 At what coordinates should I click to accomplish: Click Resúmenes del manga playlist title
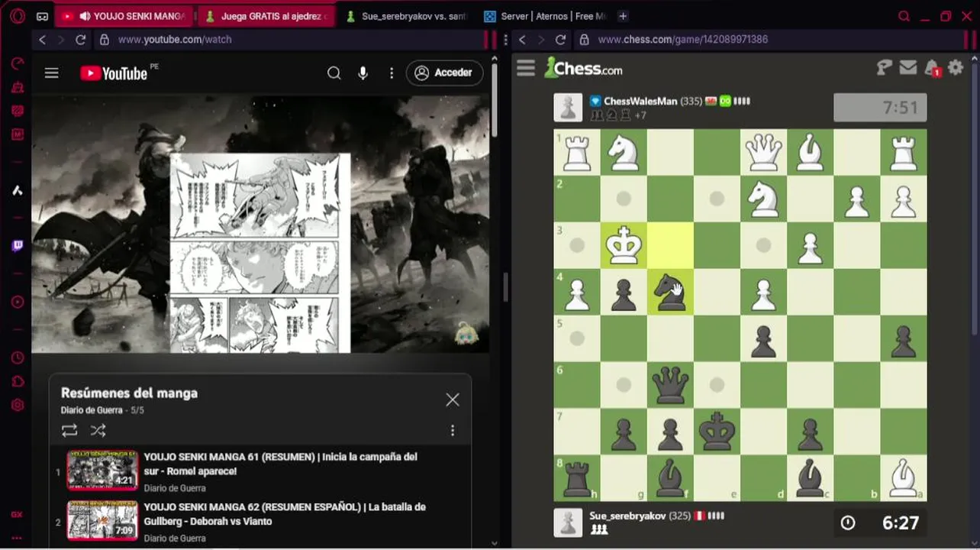click(129, 393)
